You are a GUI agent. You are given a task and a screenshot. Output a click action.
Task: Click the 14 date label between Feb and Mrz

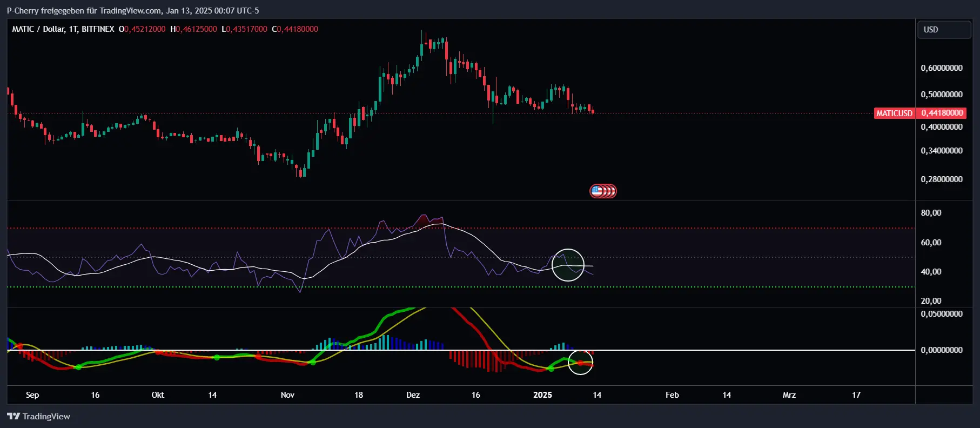click(727, 395)
